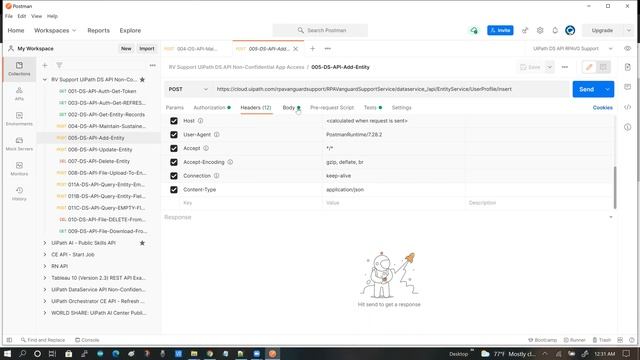Open the comments icon in right sidebar
Viewport: 640px width, 360px height.
coord(628,87)
